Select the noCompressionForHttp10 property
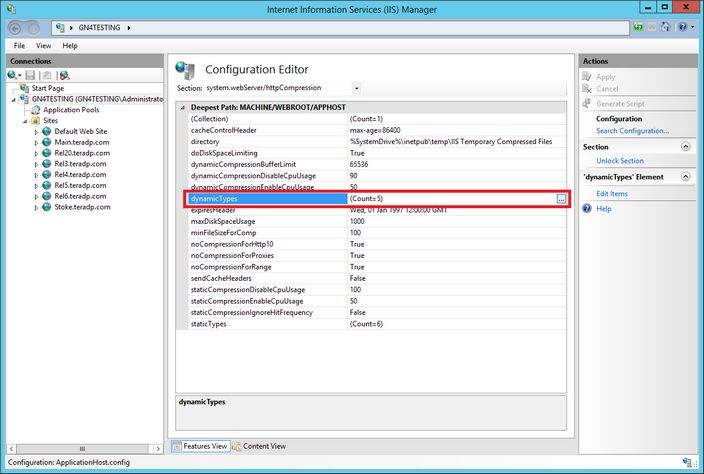 pos(232,244)
